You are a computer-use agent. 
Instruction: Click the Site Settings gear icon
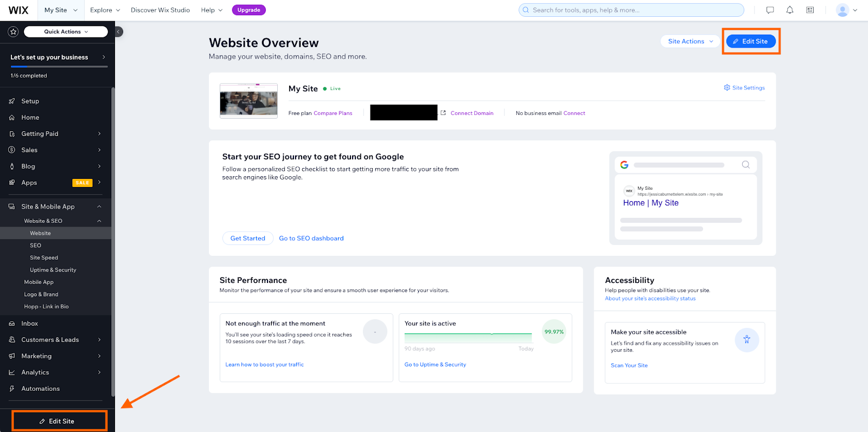pos(727,88)
